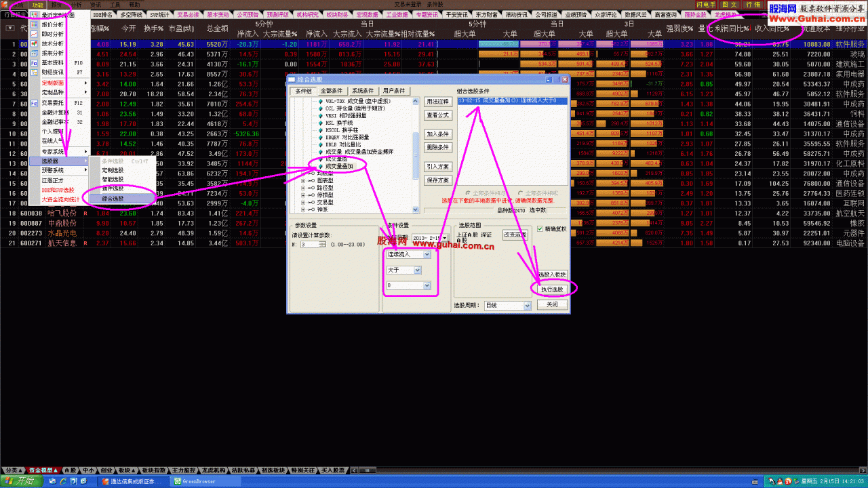The height and width of the screenshot is (488, 868).
Task: Click the 技术分析 candlestick icon in menu
Action: tap(34, 43)
